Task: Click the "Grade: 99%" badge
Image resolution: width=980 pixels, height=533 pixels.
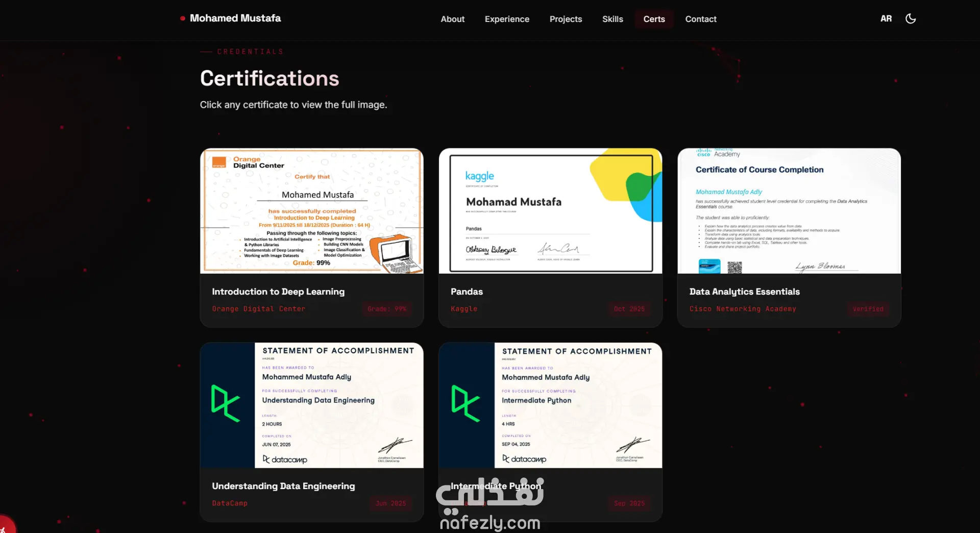Action: 387,309
